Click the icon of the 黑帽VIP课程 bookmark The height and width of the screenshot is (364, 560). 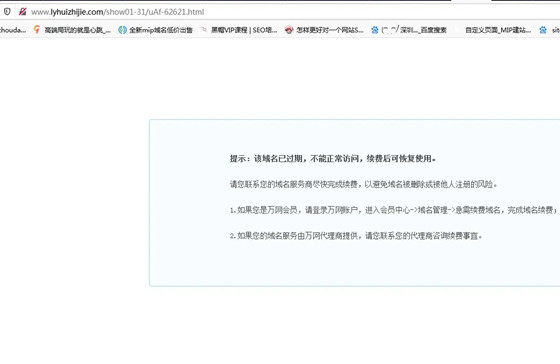[204, 30]
